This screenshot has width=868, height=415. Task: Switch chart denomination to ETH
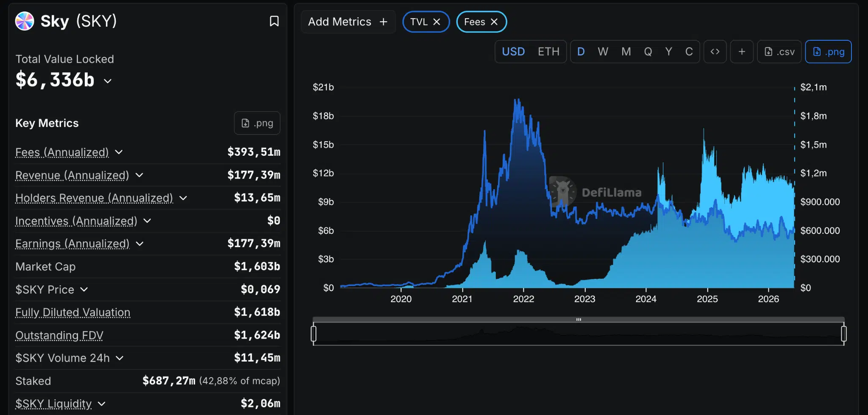(x=548, y=52)
